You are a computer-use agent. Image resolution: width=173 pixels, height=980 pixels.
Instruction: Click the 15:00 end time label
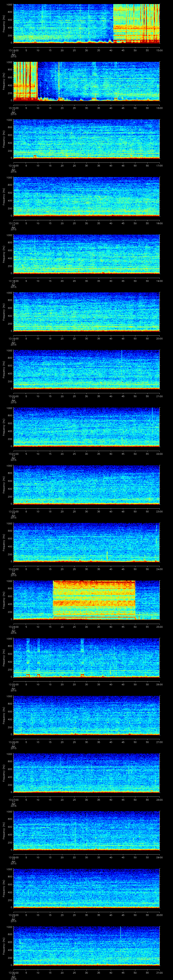[159, 50]
